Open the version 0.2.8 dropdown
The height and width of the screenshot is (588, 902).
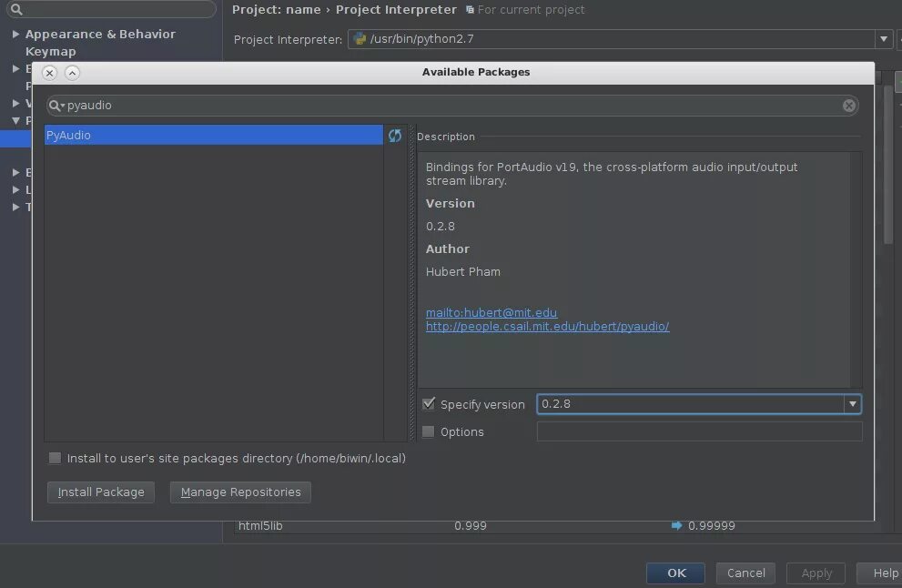coord(853,404)
